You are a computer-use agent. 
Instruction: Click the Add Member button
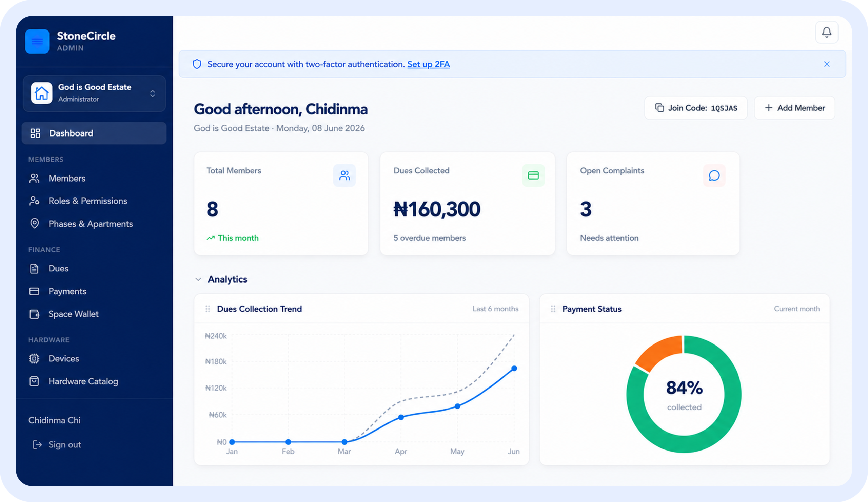tap(795, 108)
